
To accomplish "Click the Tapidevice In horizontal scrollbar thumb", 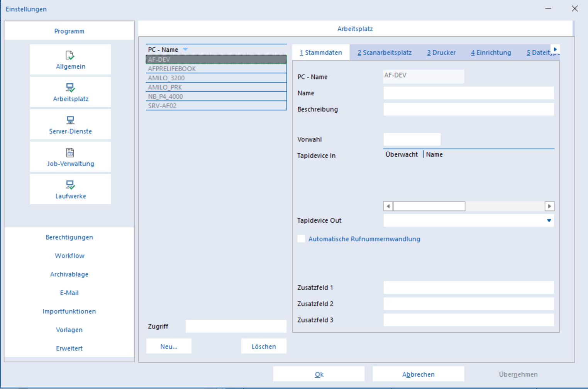I will click(x=429, y=206).
